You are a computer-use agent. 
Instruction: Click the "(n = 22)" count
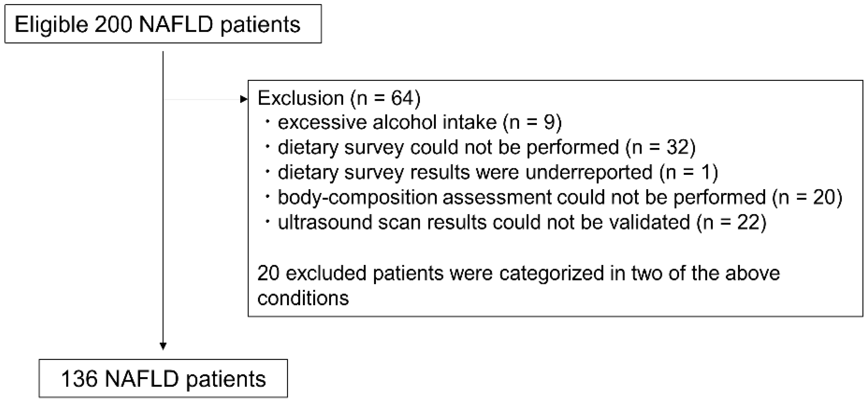[731, 222]
